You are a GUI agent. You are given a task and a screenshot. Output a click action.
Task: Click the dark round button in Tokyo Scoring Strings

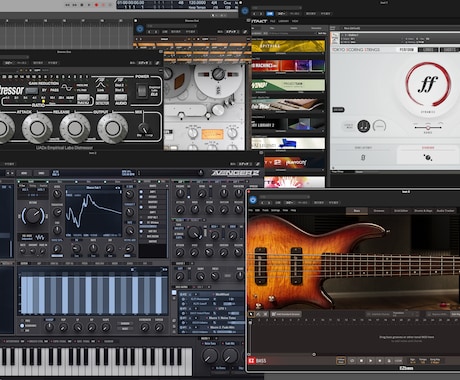pos(364,126)
